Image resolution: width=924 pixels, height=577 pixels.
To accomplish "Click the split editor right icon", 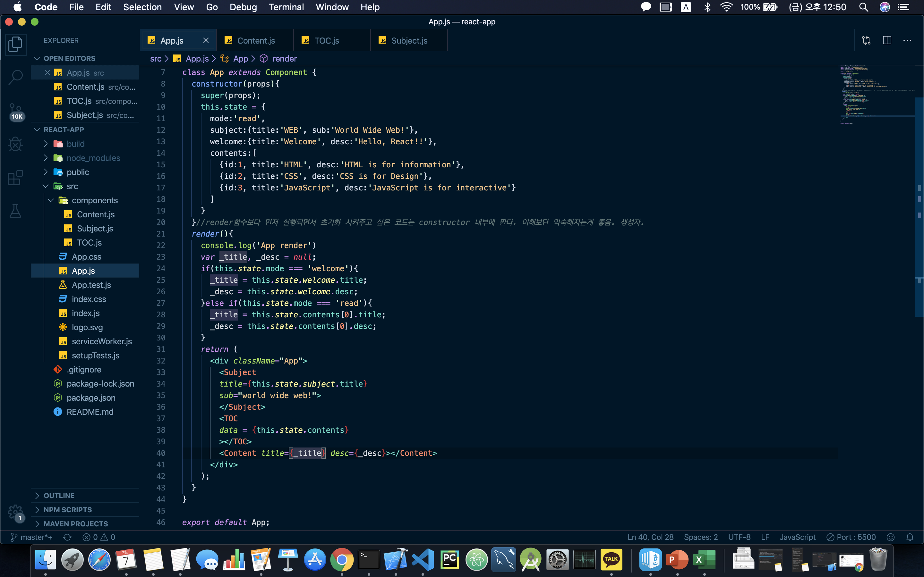I will coord(886,40).
